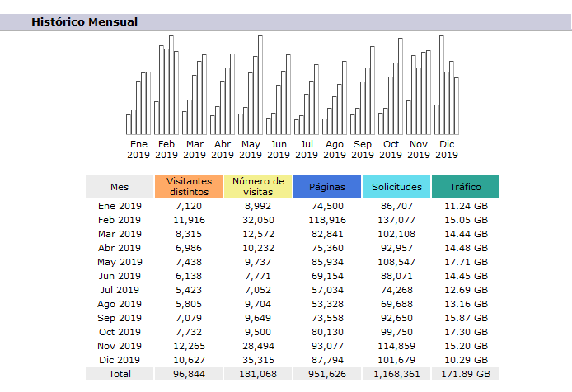Image resolution: width=572 pixels, height=392 pixels.
Task: Click the Feb 2019 bar group in chart
Action: click(166, 86)
